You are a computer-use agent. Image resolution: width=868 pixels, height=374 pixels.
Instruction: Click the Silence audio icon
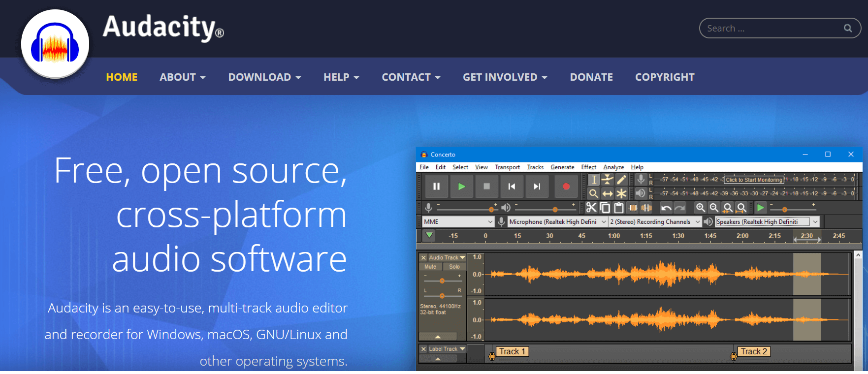tap(646, 208)
